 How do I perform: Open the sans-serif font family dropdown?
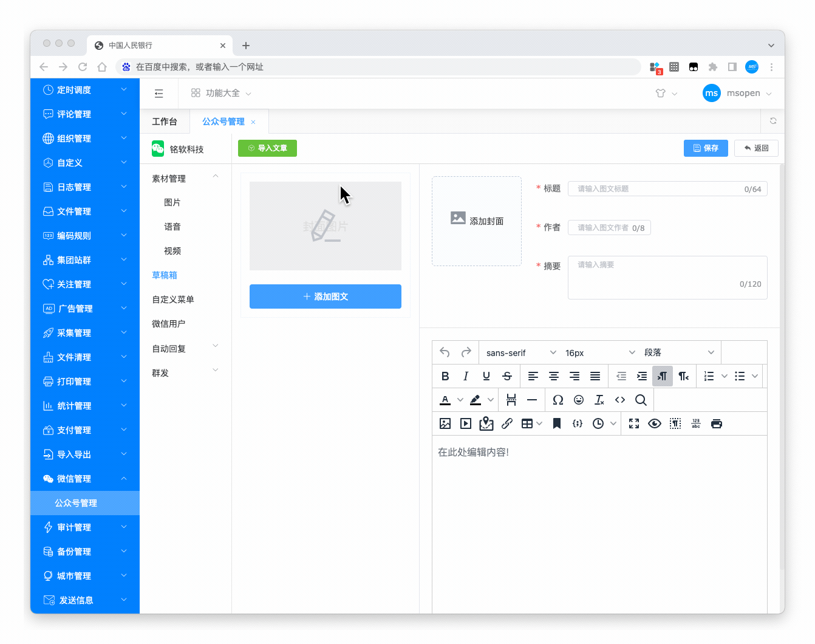(520, 353)
